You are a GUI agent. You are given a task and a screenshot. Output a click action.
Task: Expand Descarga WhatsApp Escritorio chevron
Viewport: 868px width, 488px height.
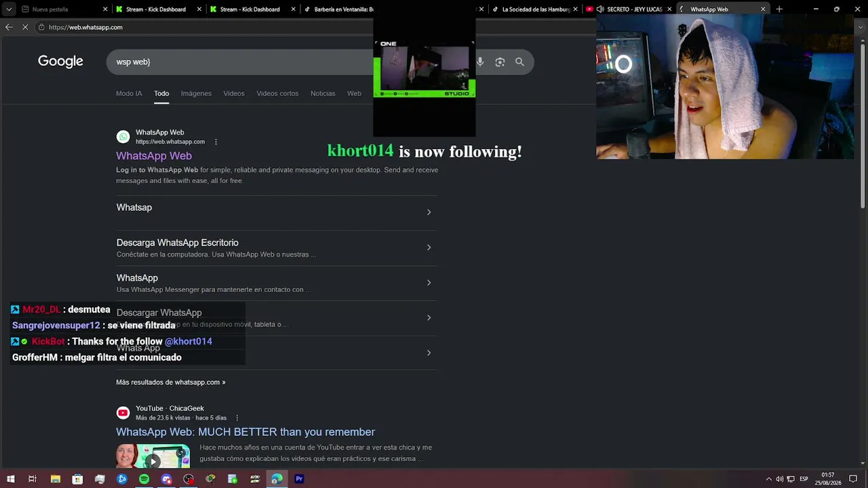(x=429, y=247)
